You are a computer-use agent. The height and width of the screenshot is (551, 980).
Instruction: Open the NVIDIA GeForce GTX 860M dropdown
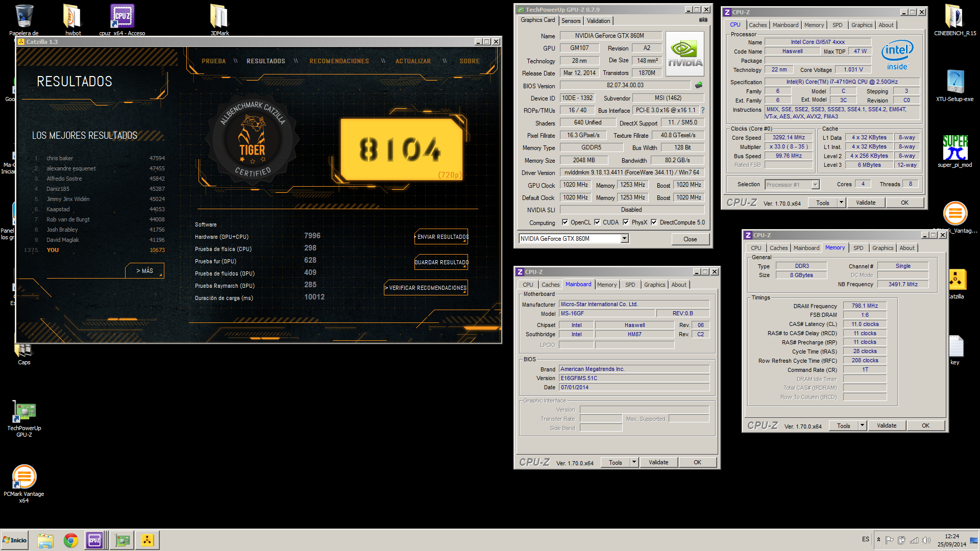624,239
